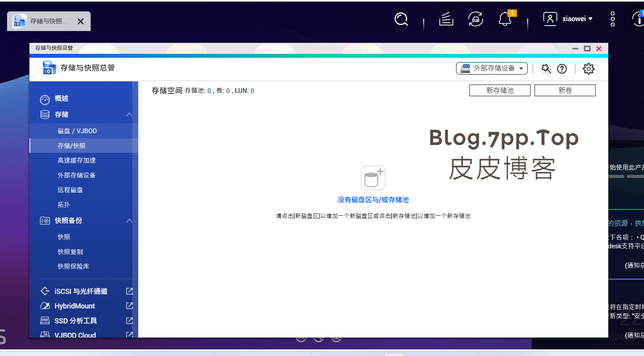Viewport: 644px width, 356px height.
Task: Open the xiaowei user account menu
Action: tap(567, 19)
